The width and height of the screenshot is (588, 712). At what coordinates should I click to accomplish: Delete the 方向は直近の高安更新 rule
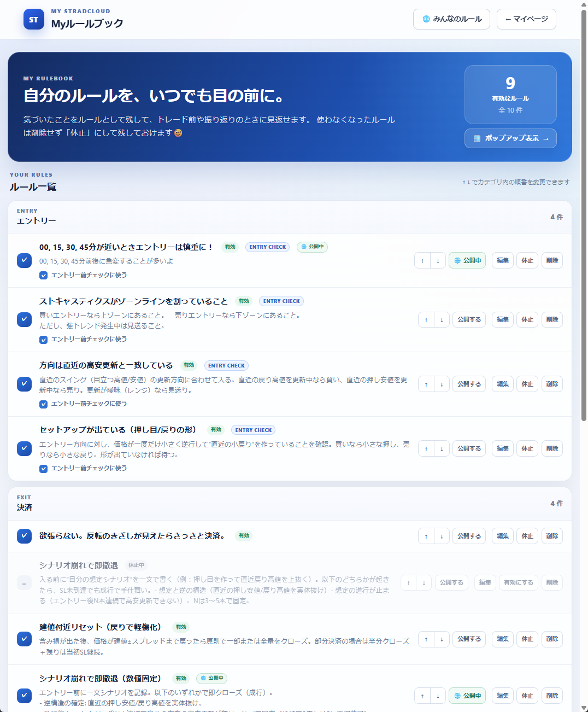click(552, 384)
